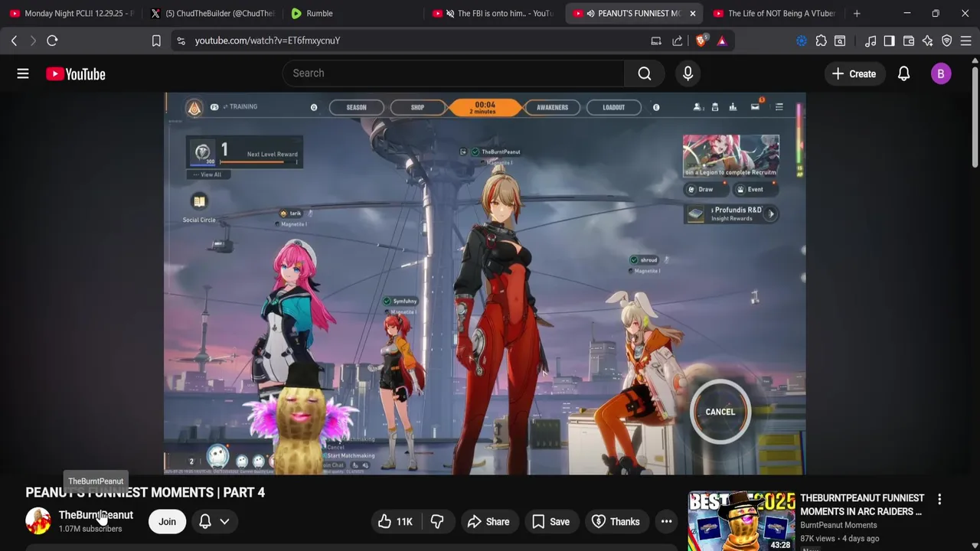Viewport: 980px width, 551px height.
Task: Switch to the Rumble tab
Action: click(352, 13)
